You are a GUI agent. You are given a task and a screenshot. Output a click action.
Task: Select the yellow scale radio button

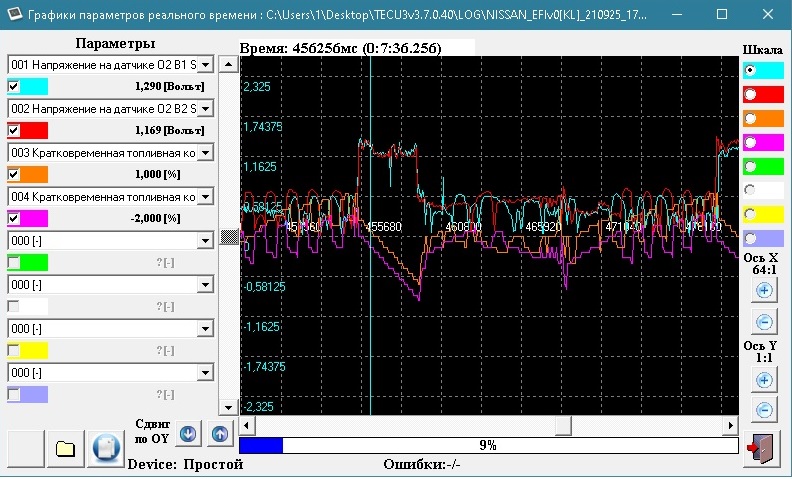(751, 214)
